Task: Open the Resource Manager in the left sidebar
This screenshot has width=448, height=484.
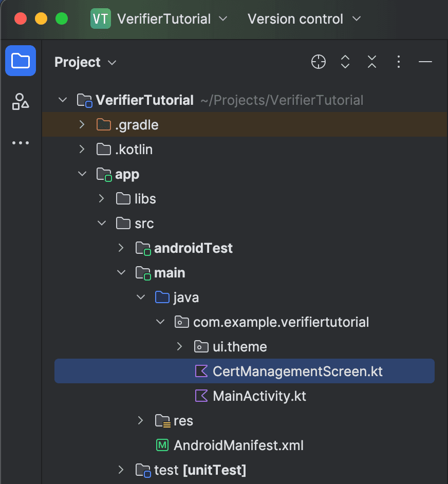Action: tap(21, 102)
